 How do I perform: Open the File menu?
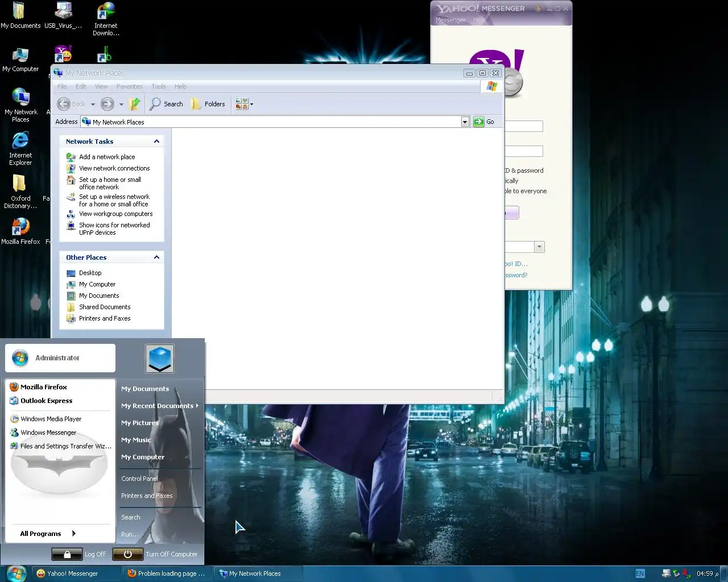tap(62, 86)
